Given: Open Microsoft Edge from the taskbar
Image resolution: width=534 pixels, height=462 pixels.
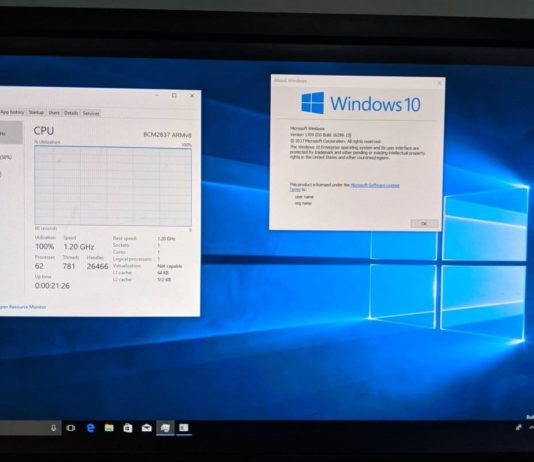Looking at the screenshot, I should pyautogui.click(x=91, y=428).
